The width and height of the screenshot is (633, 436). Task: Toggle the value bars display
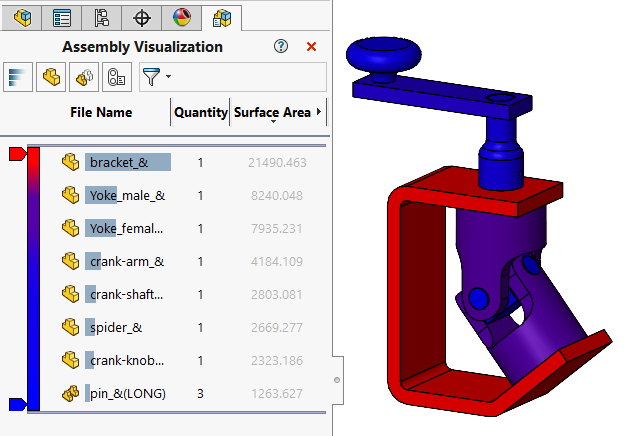(18, 77)
